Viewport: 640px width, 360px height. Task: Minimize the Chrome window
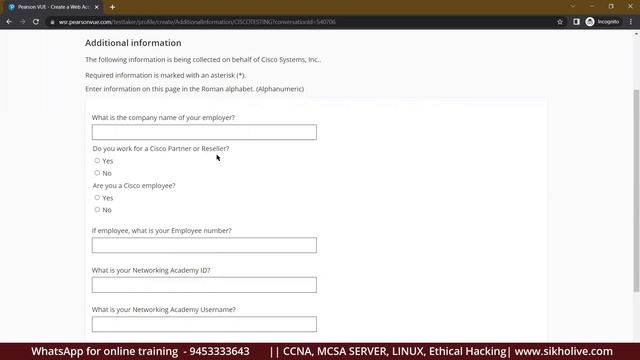[592, 7]
